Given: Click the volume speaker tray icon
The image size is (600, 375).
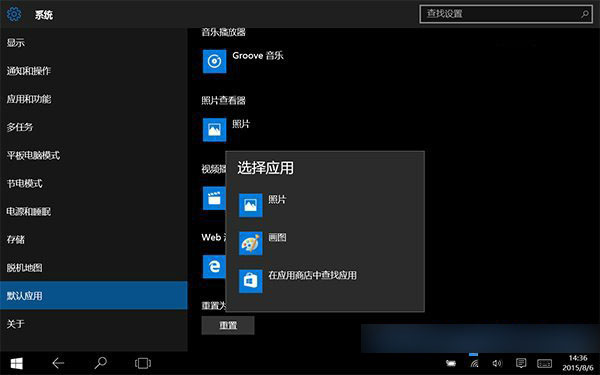Looking at the screenshot, I should tap(497, 363).
